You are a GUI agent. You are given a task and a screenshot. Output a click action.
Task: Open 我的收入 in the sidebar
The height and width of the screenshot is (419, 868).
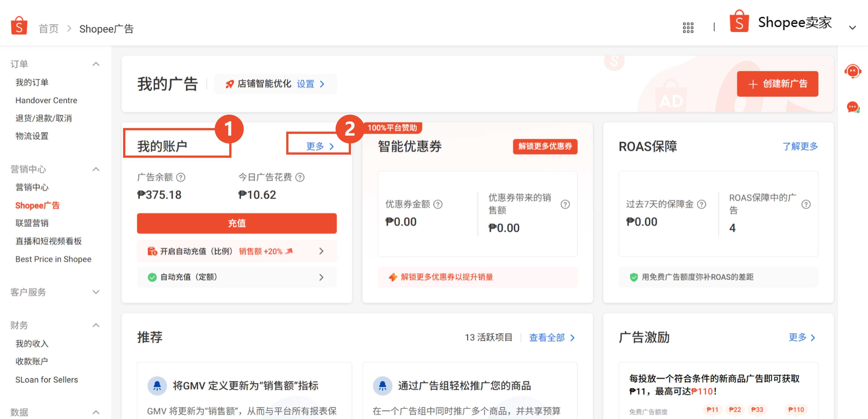coord(32,343)
